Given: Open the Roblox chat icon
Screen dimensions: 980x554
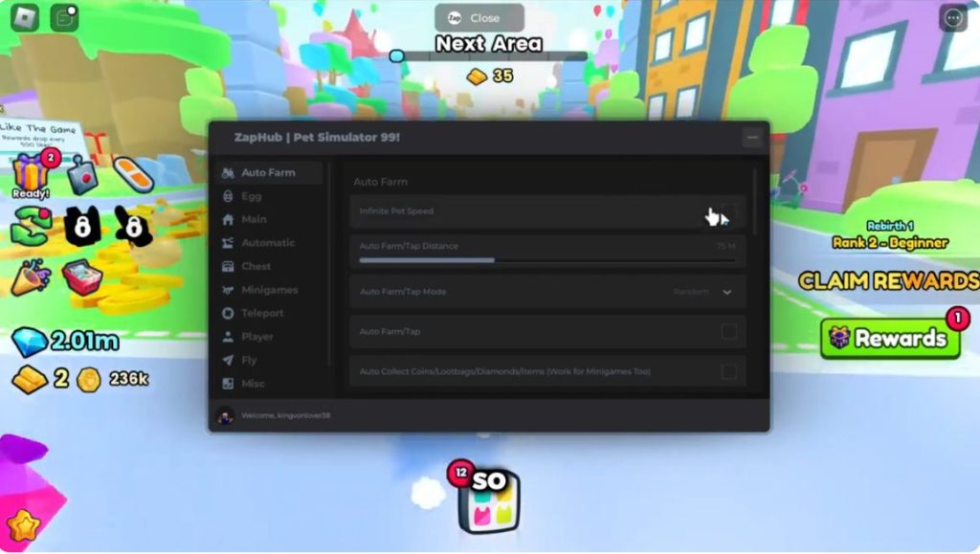Looking at the screenshot, I should [x=64, y=17].
